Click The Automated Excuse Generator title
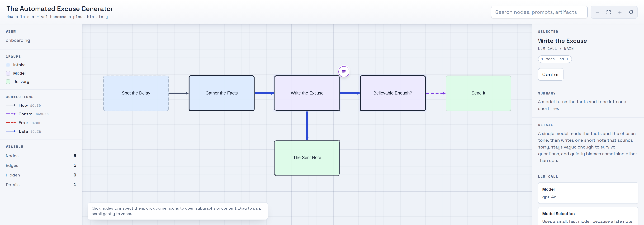 (x=60, y=9)
